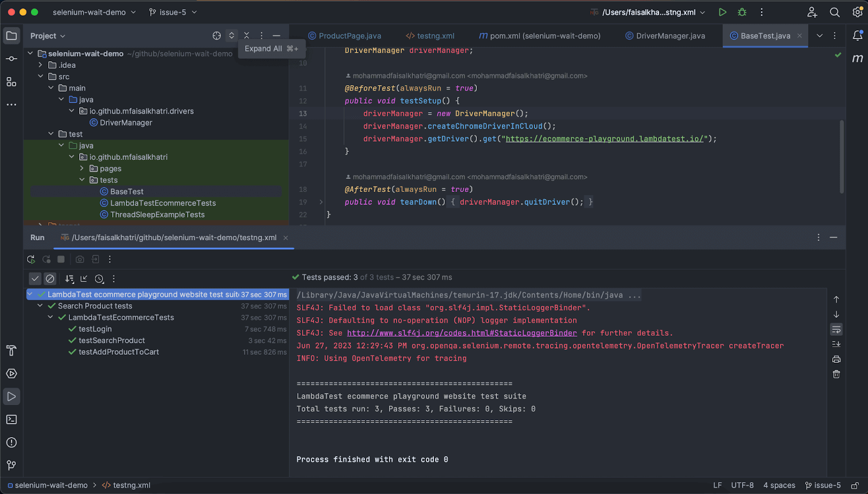Open the Terminal tool window
868x494 pixels.
pyautogui.click(x=11, y=419)
